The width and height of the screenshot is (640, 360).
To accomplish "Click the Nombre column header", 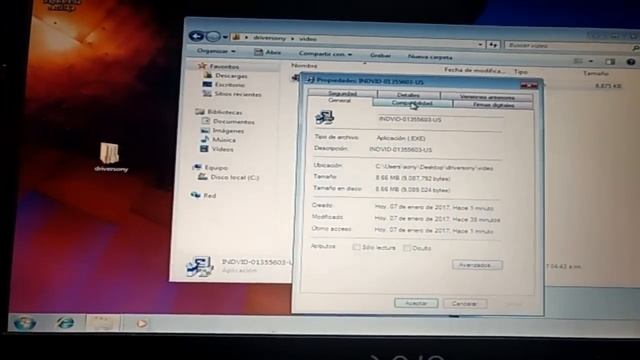I will click(304, 65).
